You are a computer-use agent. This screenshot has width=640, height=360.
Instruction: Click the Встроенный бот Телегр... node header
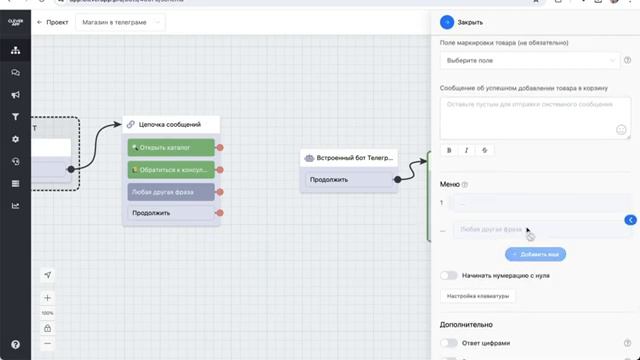pyautogui.click(x=349, y=158)
